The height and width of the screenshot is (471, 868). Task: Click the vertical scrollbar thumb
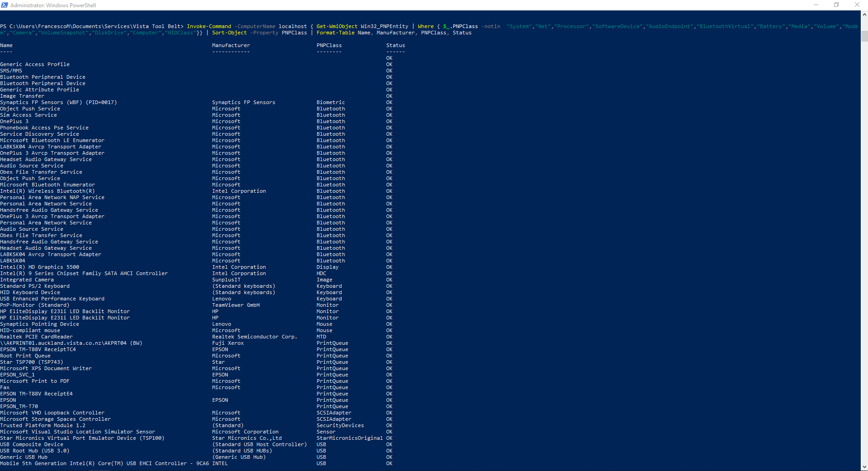pyautogui.click(x=864, y=35)
